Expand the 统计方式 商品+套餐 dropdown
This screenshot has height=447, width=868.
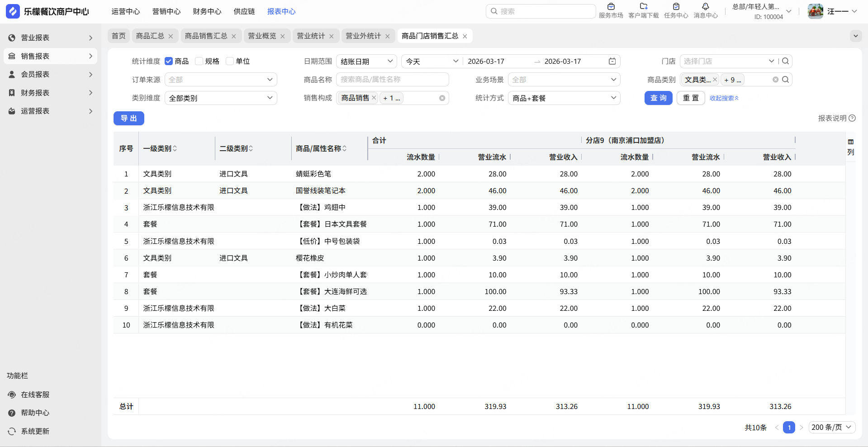[564, 98]
